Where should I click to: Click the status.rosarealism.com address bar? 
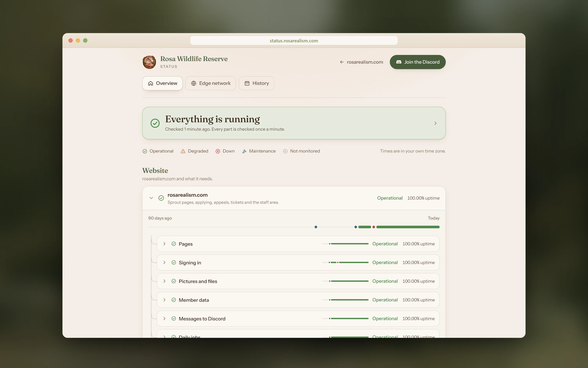294,41
